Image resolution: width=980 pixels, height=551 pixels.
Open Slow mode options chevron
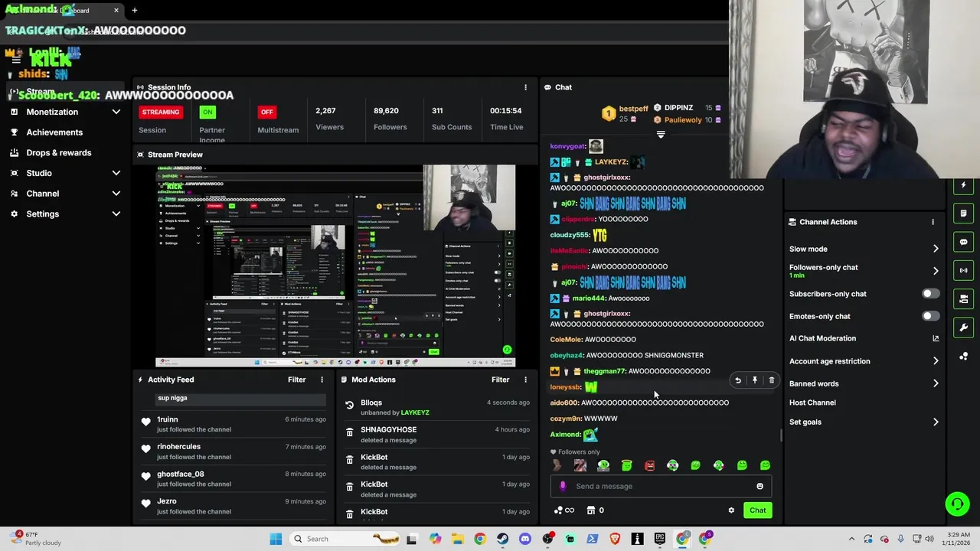click(x=936, y=249)
